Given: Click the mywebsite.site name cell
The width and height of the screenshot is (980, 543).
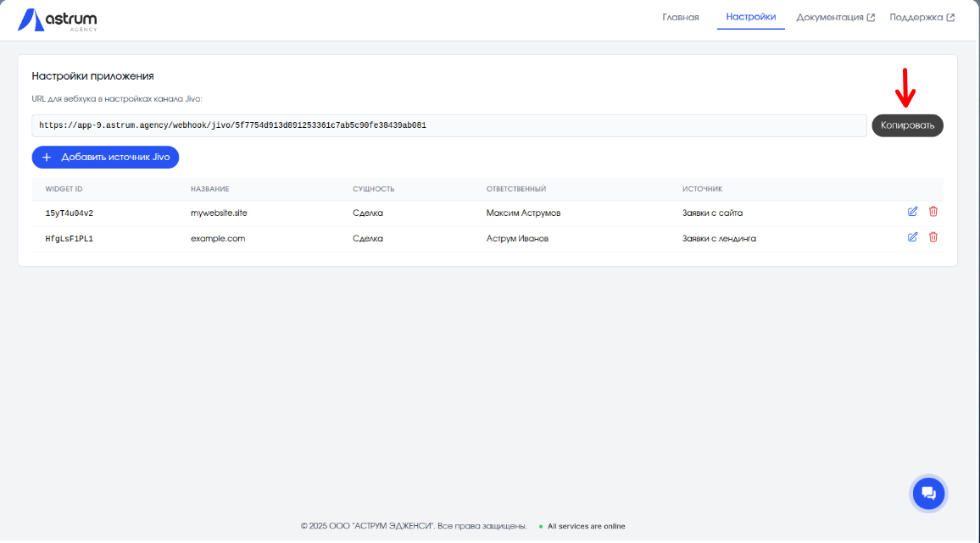Looking at the screenshot, I should tap(219, 213).
